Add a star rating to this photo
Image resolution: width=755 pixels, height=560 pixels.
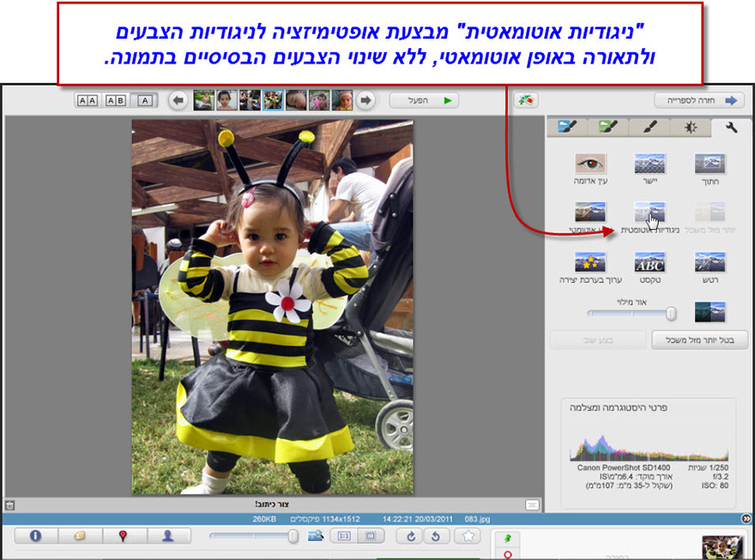tap(467, 536)
